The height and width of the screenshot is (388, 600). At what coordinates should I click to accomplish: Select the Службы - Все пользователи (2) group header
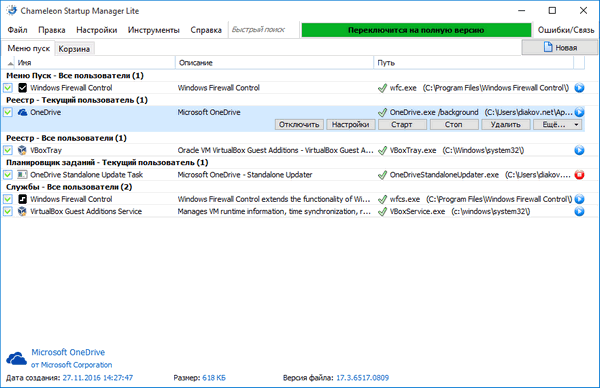(69, 187)
